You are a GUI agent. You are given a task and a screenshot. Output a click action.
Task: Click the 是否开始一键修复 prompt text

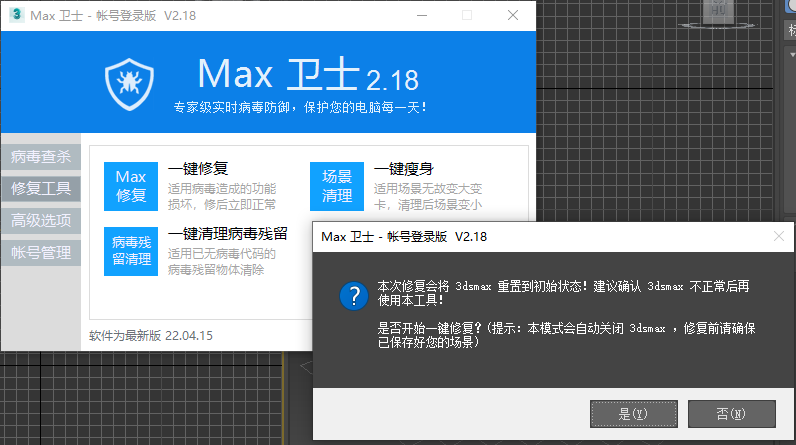(x=567, y=335)
